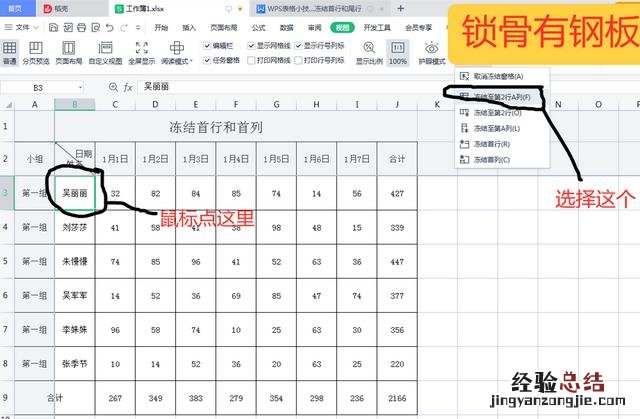The width and height of the screenshot is (640, 419).
Task: Enter 全屏显示 full screen mode
Action: 142,53
